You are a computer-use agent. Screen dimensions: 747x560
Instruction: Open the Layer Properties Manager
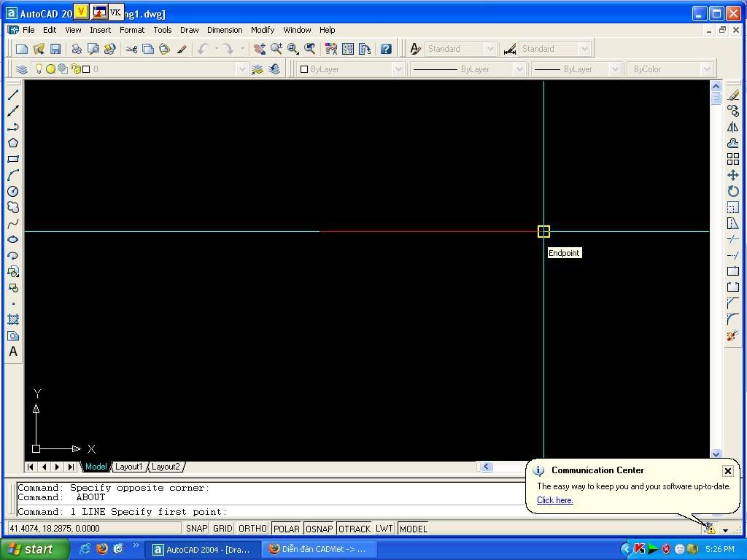pos(21,69)
